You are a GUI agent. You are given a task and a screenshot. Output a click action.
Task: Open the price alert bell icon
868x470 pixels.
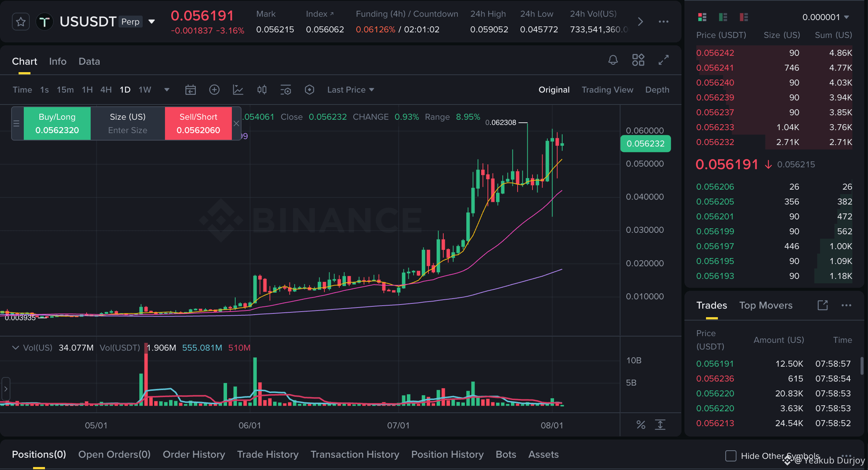[x=613, y=60]
